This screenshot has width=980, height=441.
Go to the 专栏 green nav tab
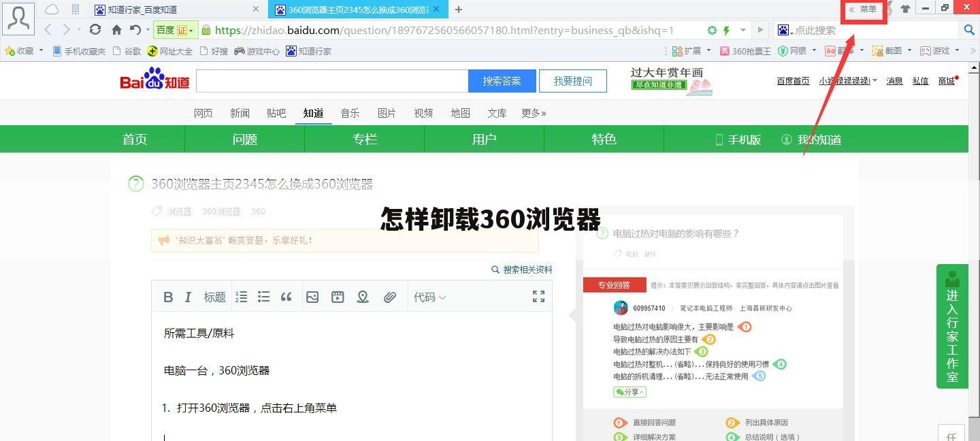point(365,139)
